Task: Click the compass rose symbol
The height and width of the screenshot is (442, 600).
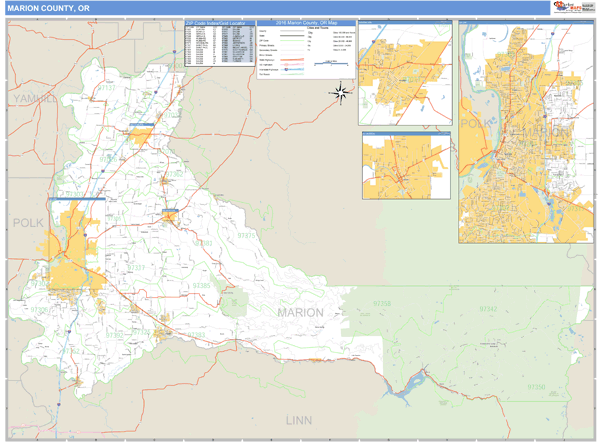Action: coord(341,93)
